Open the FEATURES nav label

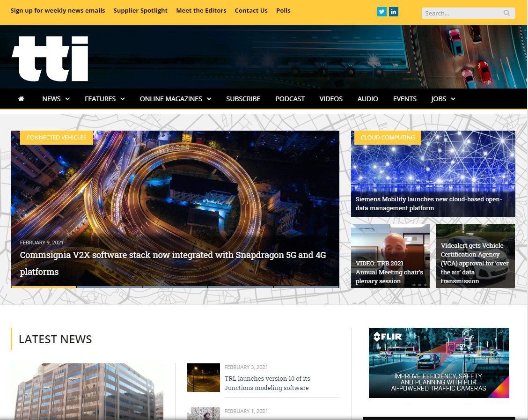tap(100, 99)
